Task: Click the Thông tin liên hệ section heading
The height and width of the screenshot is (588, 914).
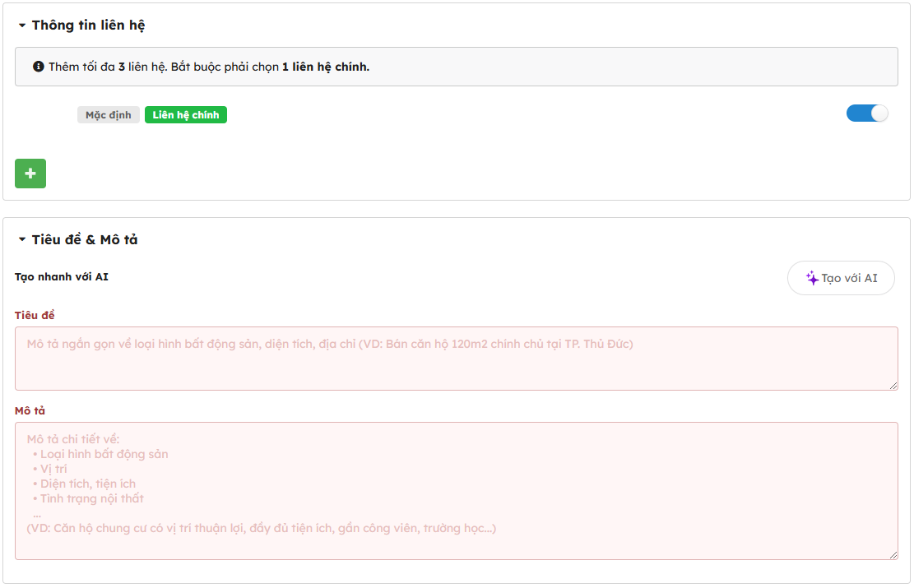Action: pyautogui.click(x=88, y=25)
